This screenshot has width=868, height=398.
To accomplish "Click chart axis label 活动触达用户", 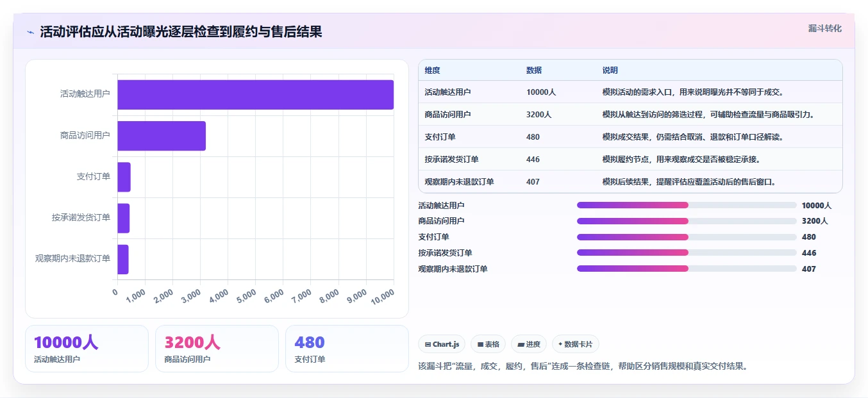I will (x=85, y=94).
